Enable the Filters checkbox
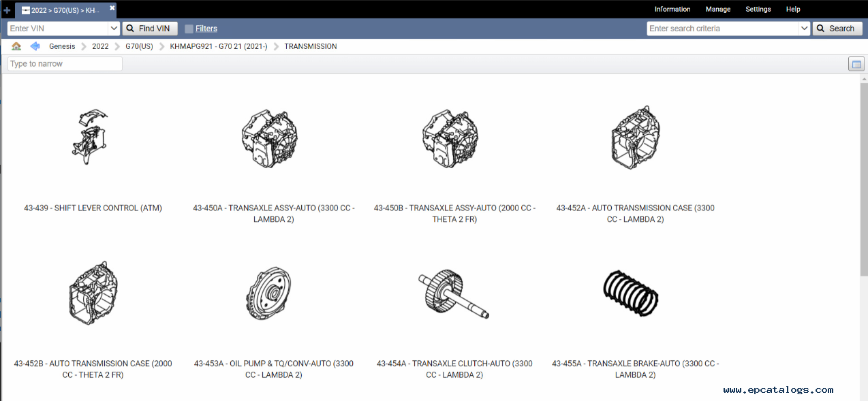Screen dimensions: 868x401 pyautogui.click(x=189, y=29)
